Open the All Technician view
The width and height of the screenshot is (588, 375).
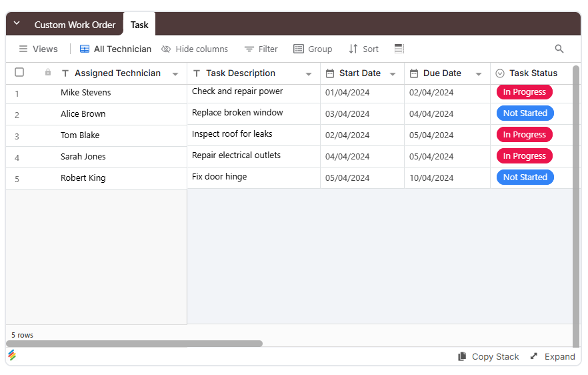115,49
